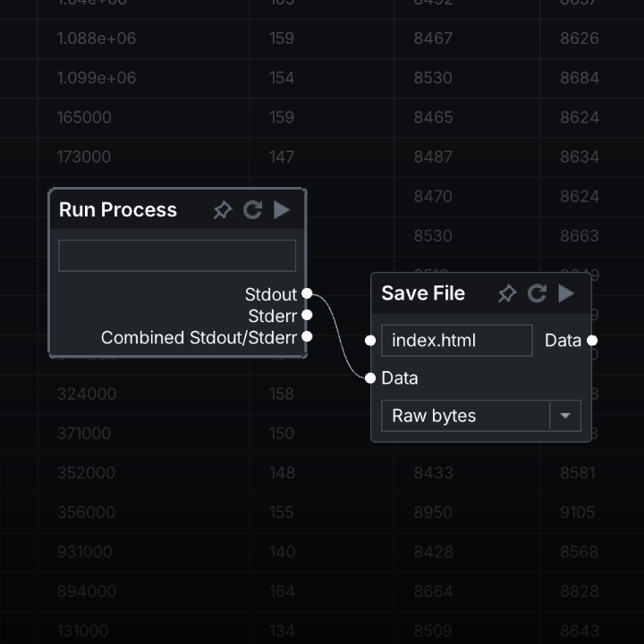644x644 pixels.
Task: Click table cell 1.088e+06
Action: [x=97, y=38]
